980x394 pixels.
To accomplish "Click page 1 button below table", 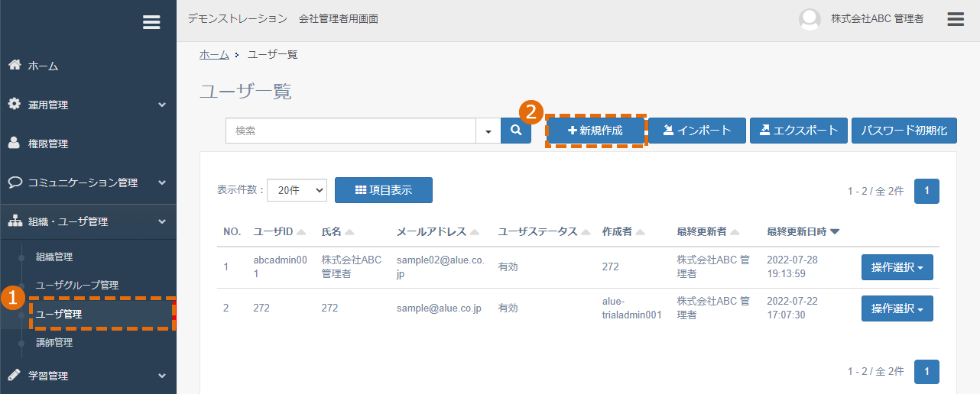I will click(x=926, y=372).
